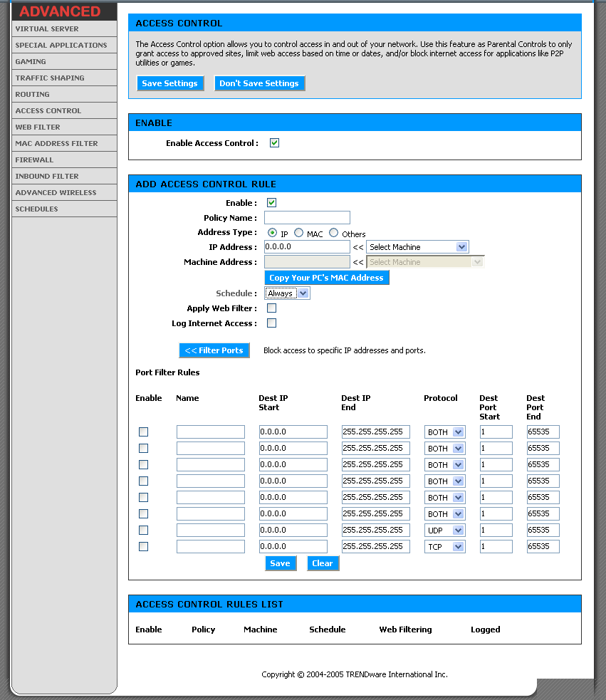Click Copy Your PC's MAC Address
Screen dimensions: 606x700
pos(326,278)
